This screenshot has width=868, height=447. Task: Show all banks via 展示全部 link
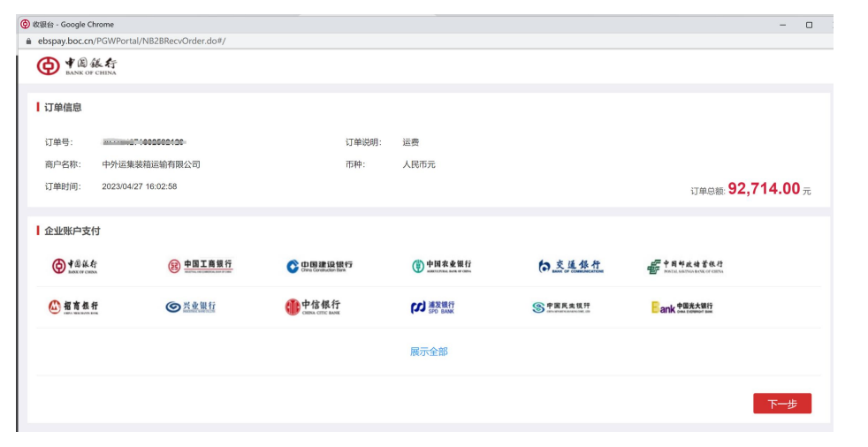429,352
